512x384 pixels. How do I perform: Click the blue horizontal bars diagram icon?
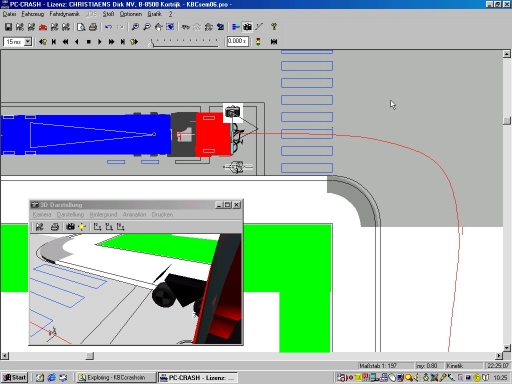pyautogui.click(x=236, y=27)
